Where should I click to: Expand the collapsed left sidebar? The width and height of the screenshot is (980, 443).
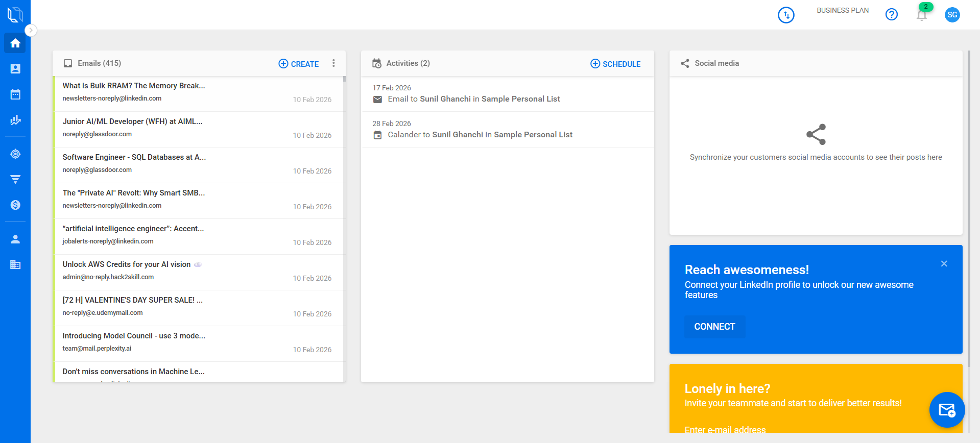pos(31,30)
